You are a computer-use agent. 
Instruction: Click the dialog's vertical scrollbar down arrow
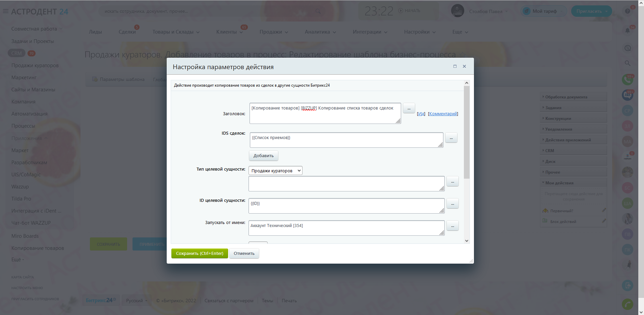pyautogui.click(x=467, y=240)
